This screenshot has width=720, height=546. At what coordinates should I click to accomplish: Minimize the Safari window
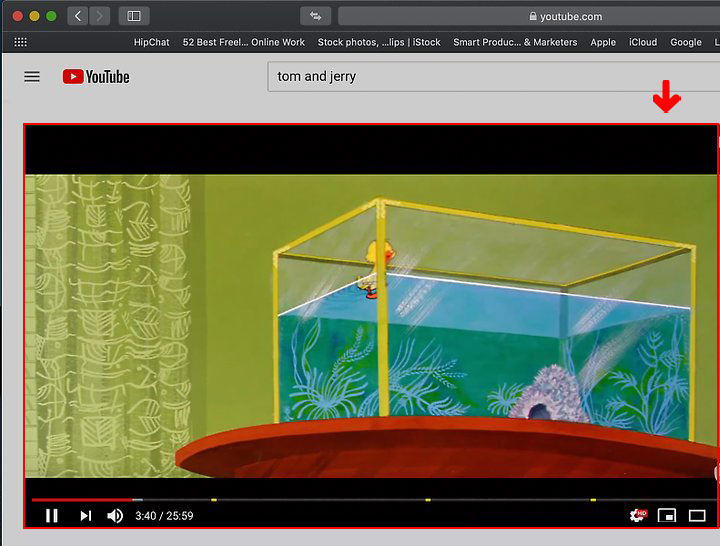pyautogui.click(x=34, y=16)
